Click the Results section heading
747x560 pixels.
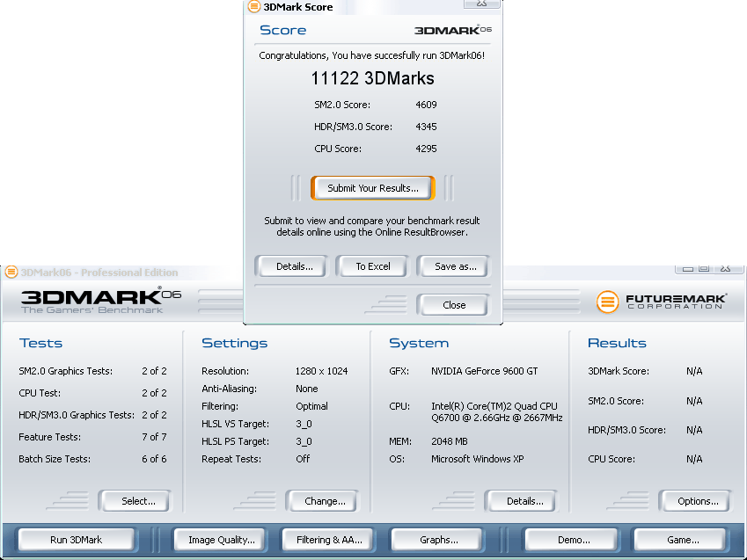(617, 344)
